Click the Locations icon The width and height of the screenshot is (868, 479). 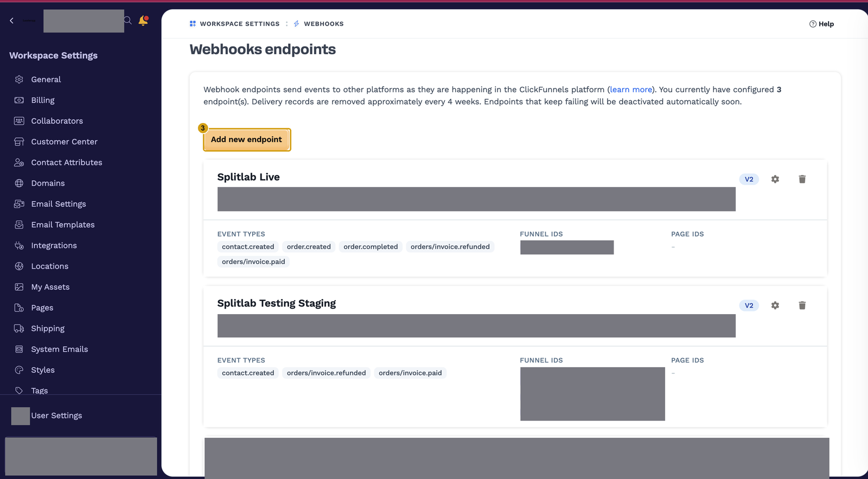coord(19,266)
